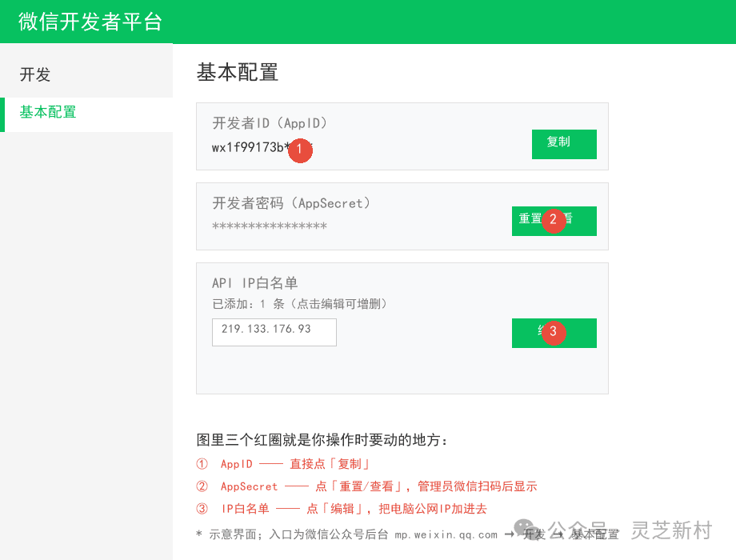The width and height of the screenshot is (736, 560).
Task: Open the 开发 section in sidebar
Action: [x=34, y=74]
